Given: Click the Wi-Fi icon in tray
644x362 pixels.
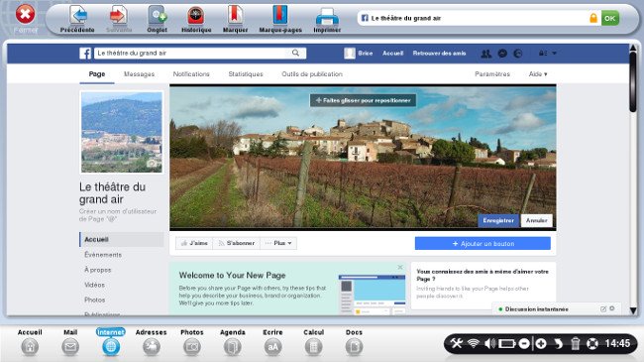Looking at the screenshot, I should coord(474,343).
